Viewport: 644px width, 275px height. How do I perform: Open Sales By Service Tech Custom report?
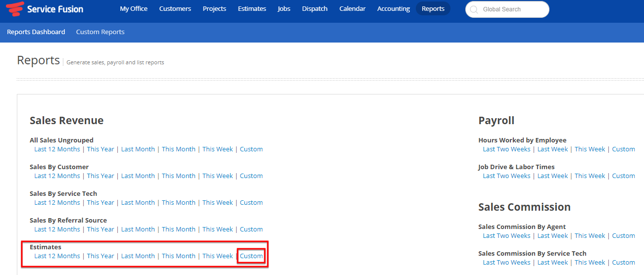(x=251, y=203)
